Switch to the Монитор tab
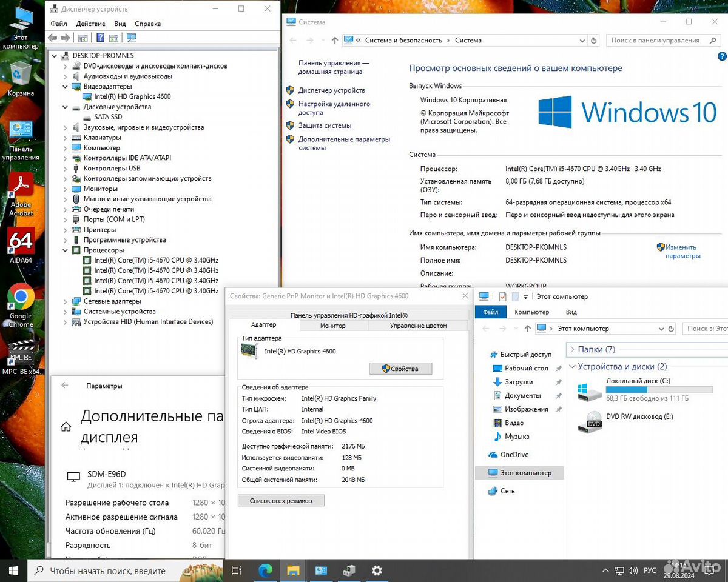728x582 pixels. [x=333, y=326]
